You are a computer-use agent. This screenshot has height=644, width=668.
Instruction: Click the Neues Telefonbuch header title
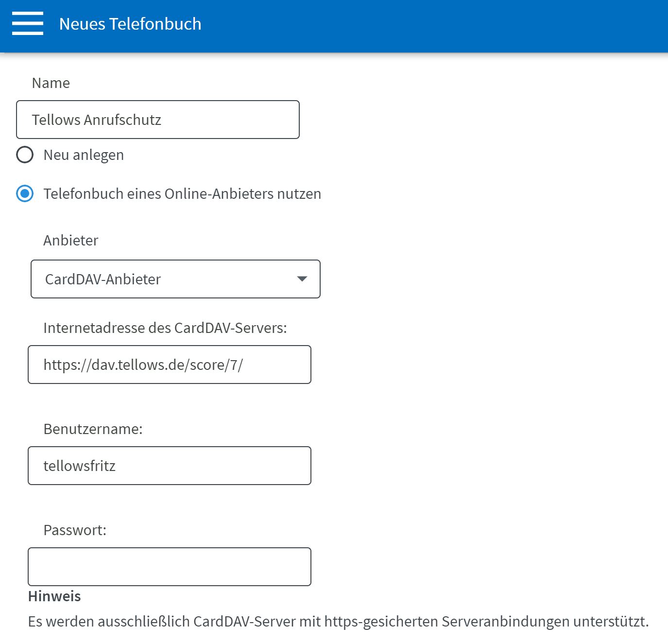click(130, 24)
